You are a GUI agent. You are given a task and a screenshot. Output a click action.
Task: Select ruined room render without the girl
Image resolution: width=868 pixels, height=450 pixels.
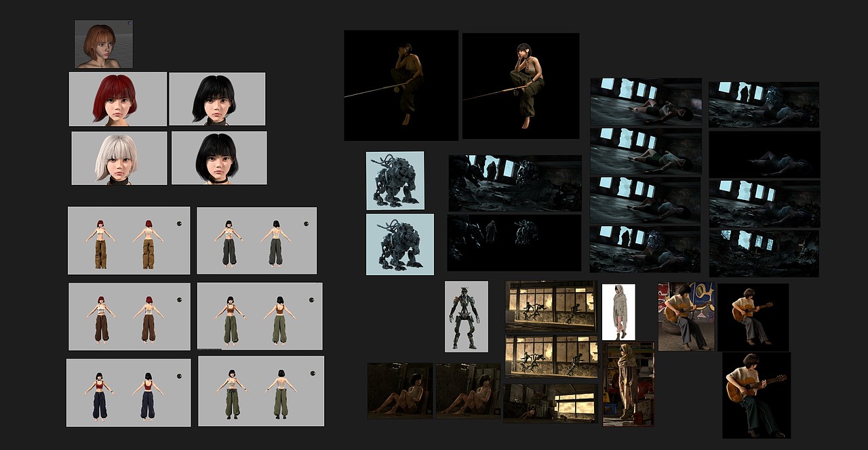point(764,253)
